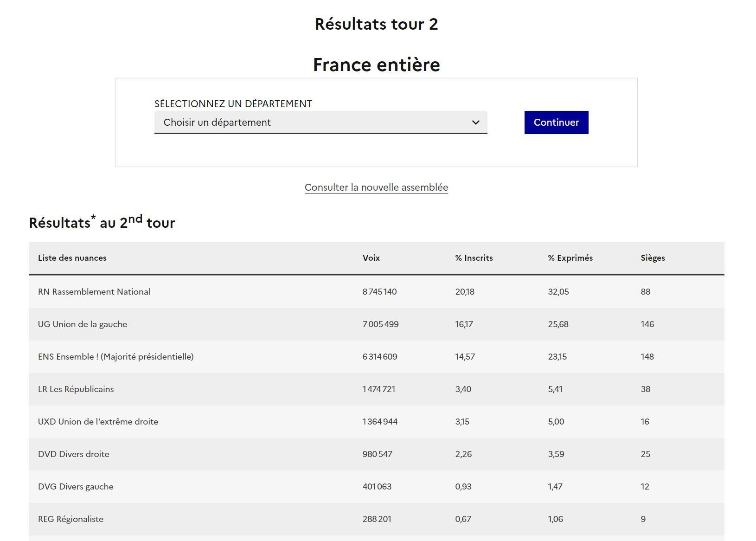756x541 pixels.
Task: Select the ENS Ensemble ! row label
Action: point(116,357)
